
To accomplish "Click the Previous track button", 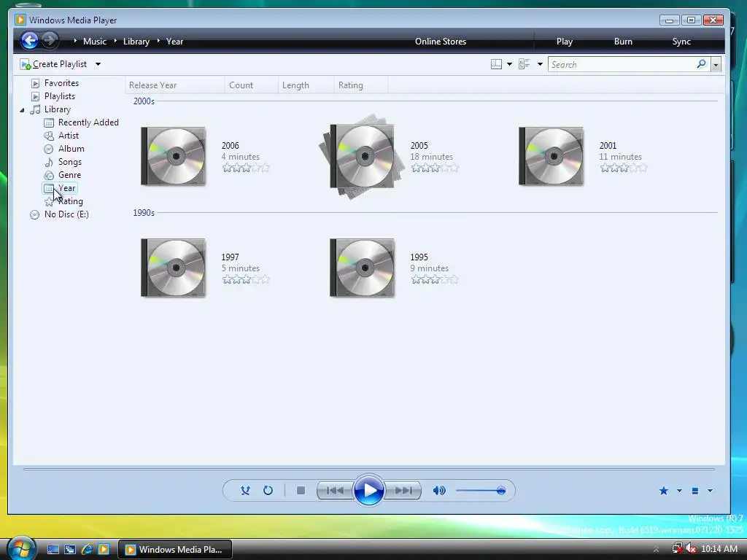I will [335, 491].
